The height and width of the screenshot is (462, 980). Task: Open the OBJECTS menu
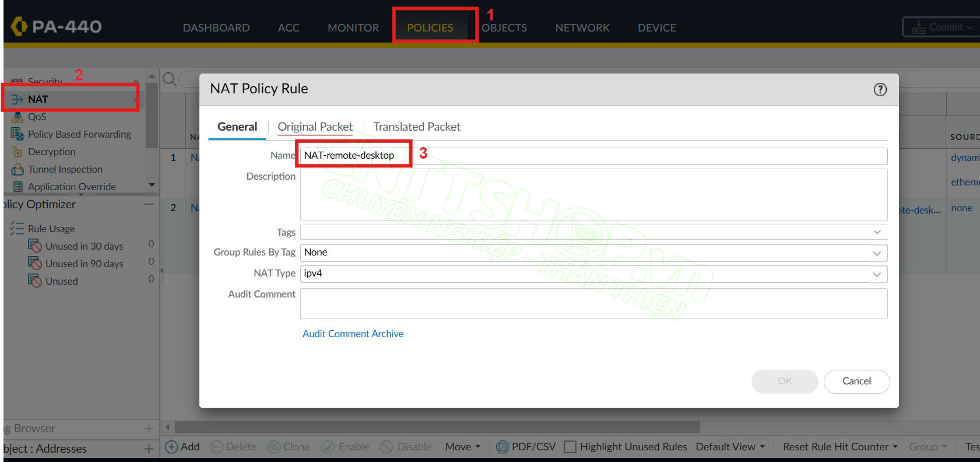tap(504, 27)
